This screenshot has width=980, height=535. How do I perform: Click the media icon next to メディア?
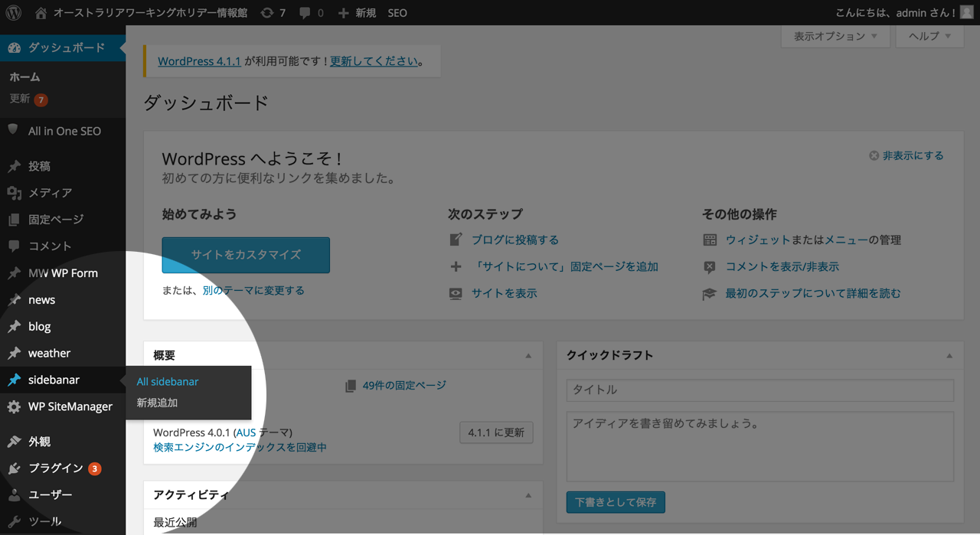pos(14,193)
